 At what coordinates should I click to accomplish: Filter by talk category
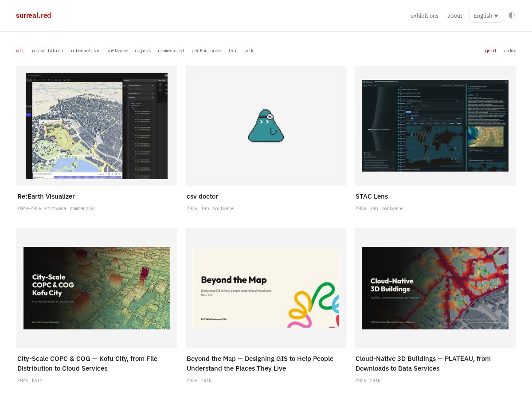click(x=248, y=51)
